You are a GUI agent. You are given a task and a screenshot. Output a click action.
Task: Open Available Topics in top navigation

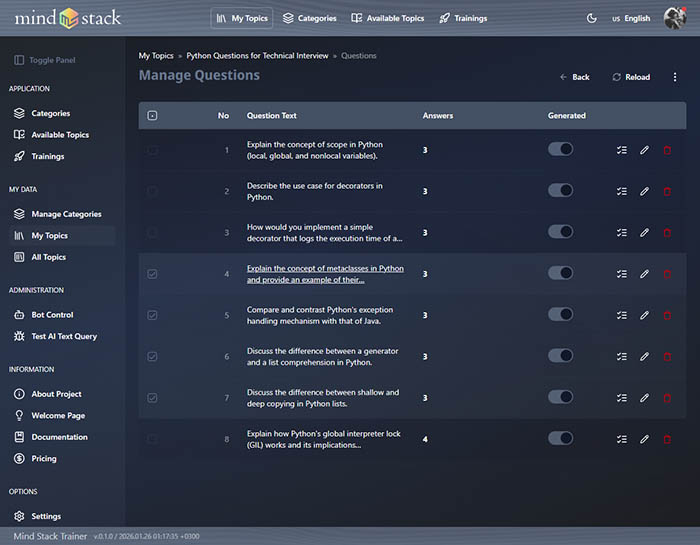click(388, 18)
